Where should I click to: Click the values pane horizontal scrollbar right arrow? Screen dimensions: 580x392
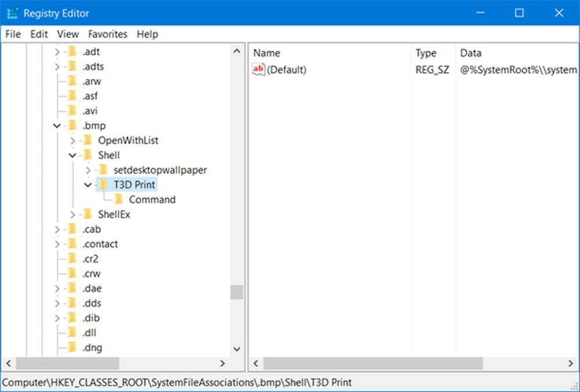571,364
